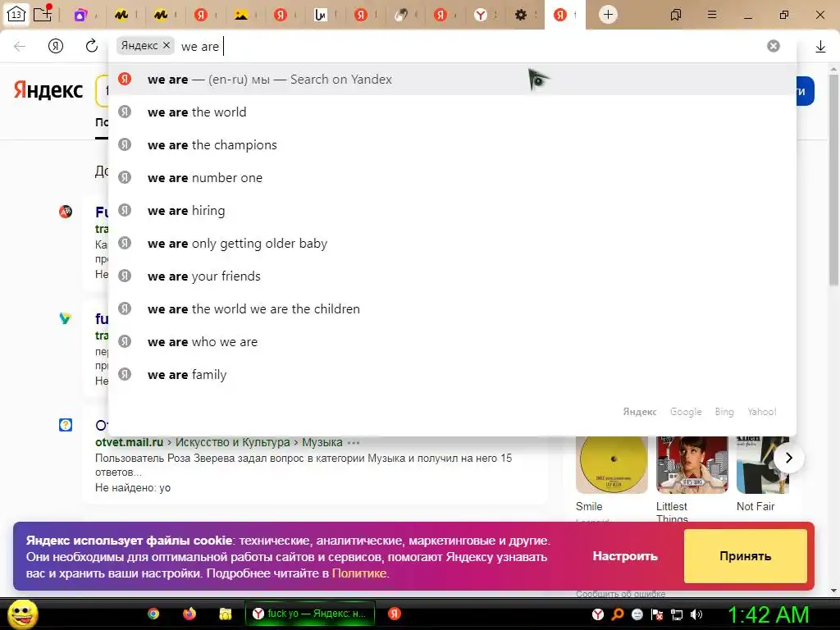
Task: Open the network tray icon
Action: [x=677, y=614]
